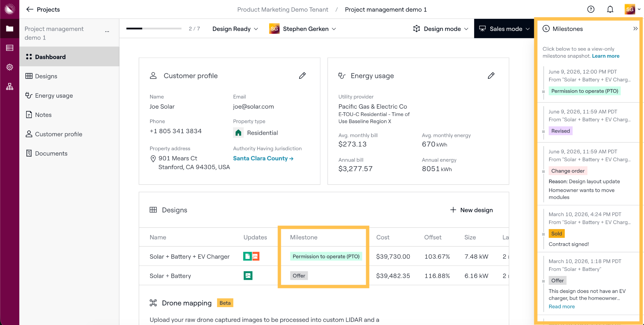Click the property address location pin icon
644x325 pixels.
(x=153, y=159)
